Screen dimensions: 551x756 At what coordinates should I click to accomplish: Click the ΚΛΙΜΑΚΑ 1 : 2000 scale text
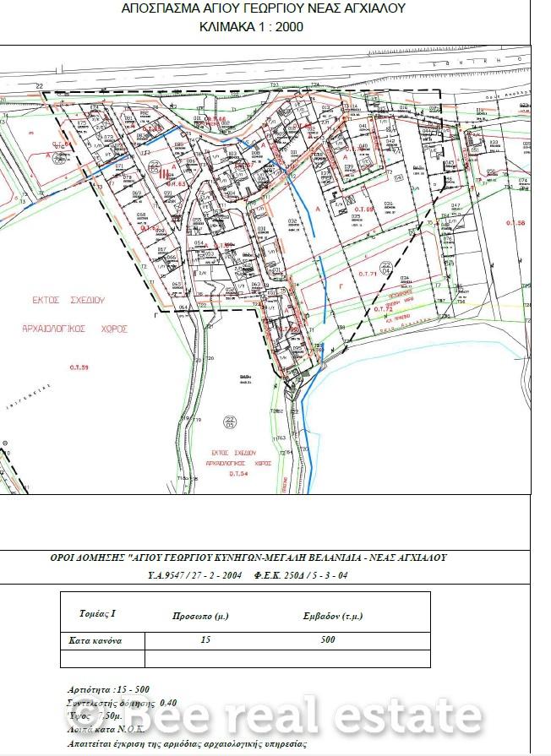click(x=251, y=27)
